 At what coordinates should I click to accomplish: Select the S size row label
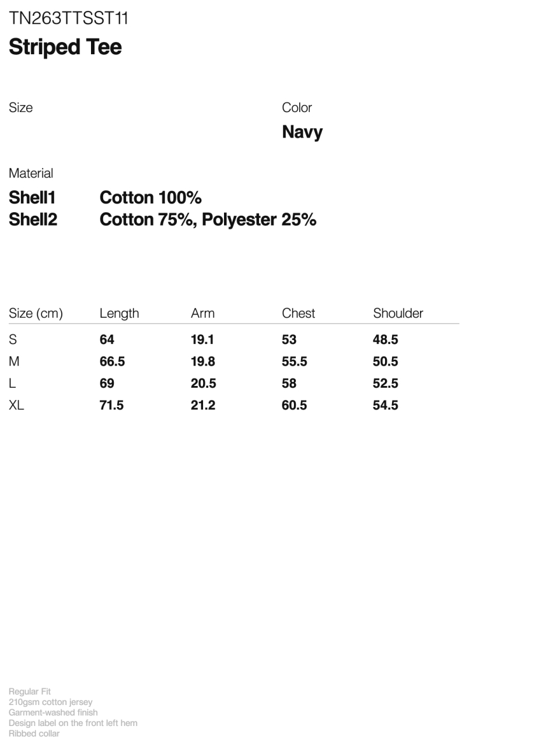click(x=13, y=340)
